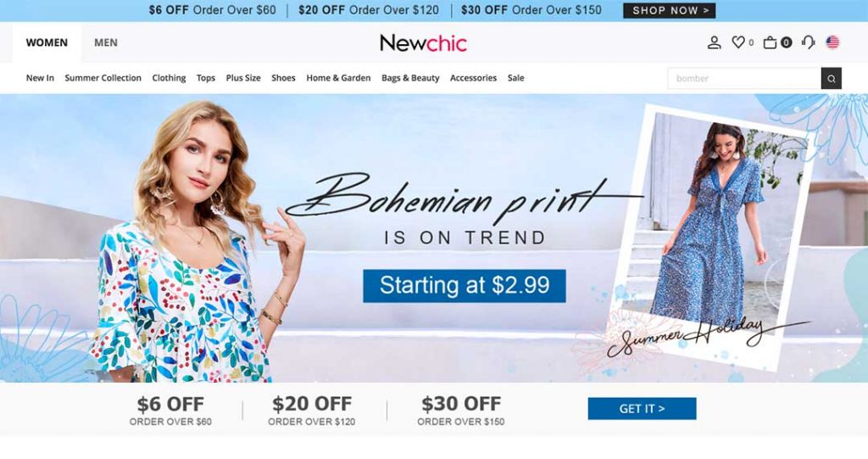Open the Sale section
The height and width of the screenshot is (459, 868).
(515, 78)
